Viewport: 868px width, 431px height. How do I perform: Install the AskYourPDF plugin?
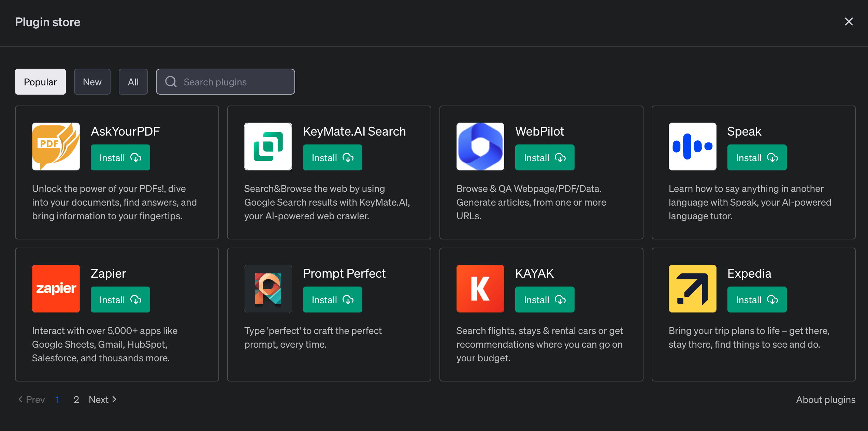(x=120, y=157)
